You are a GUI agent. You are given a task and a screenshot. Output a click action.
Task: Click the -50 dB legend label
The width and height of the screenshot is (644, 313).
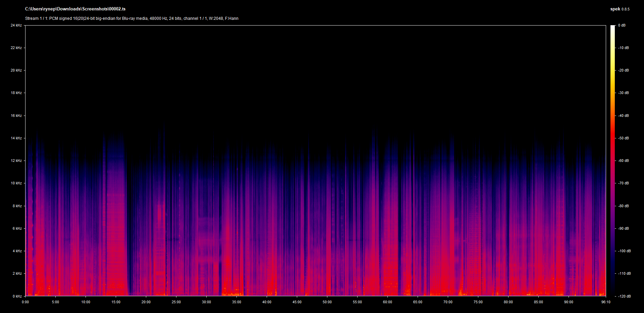(623, 138)
